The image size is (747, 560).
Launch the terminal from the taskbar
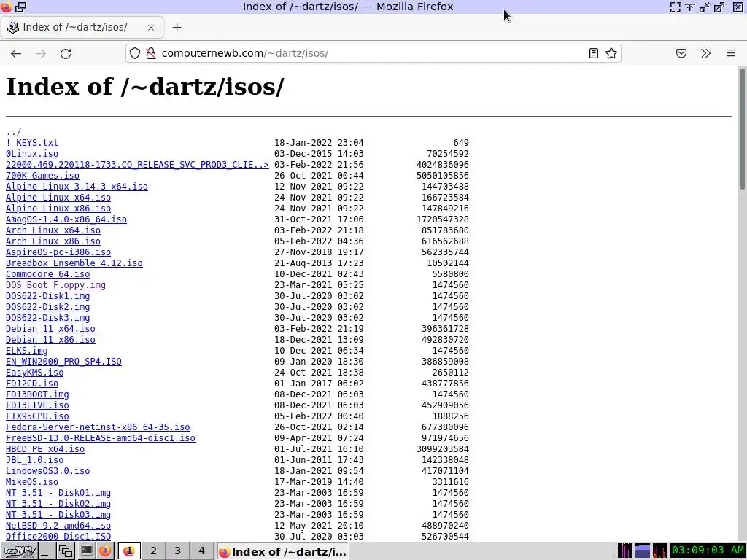click(86, 551)
